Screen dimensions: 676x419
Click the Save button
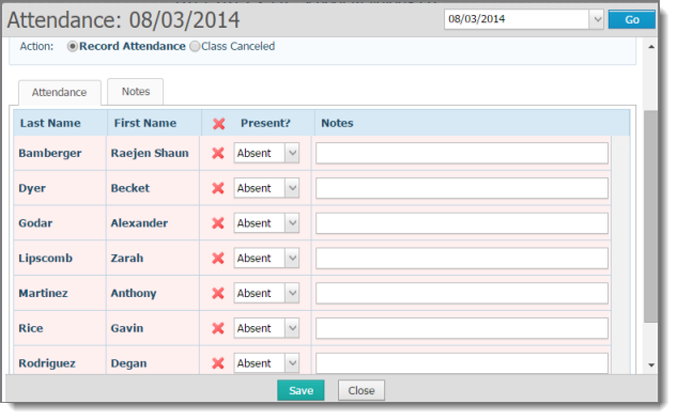300,391
